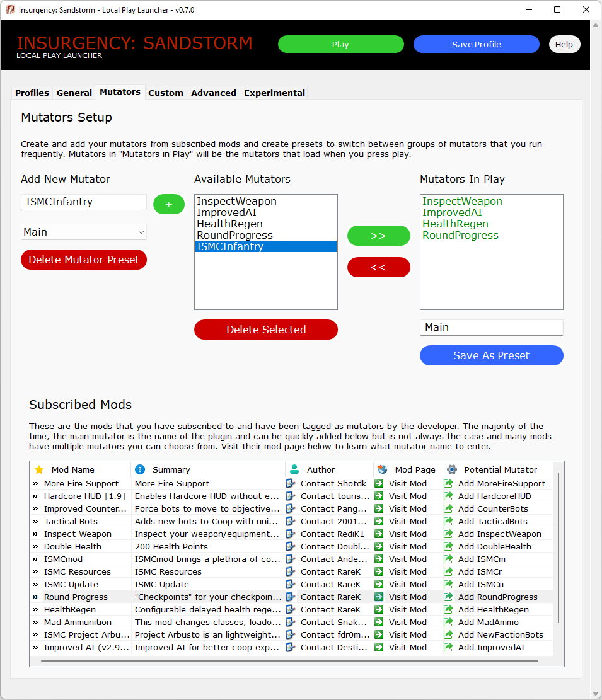The height and width of the screenshot is (700, 602).
Task: Click the Visit Mod icon in HealthRegen row
Action: tap(379, 609)
